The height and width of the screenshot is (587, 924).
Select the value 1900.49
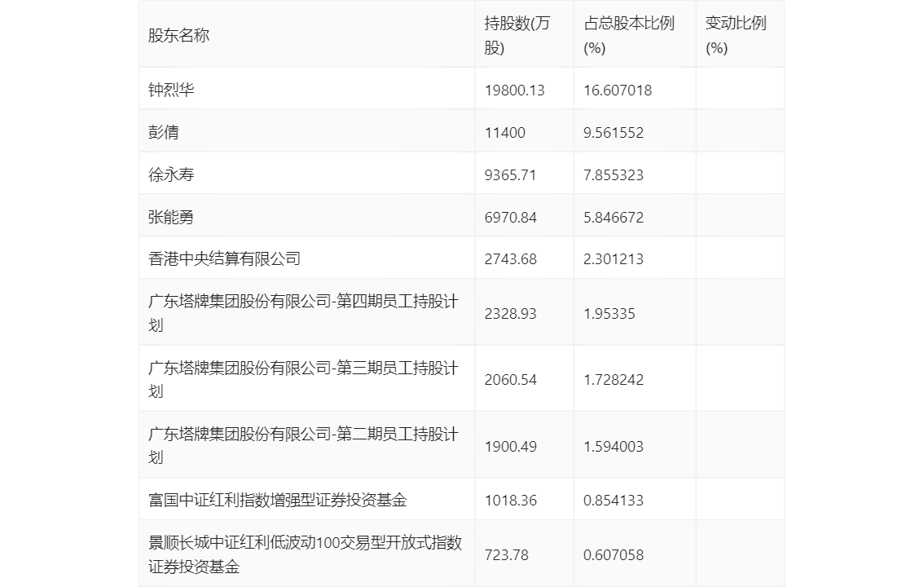(510, 447)
